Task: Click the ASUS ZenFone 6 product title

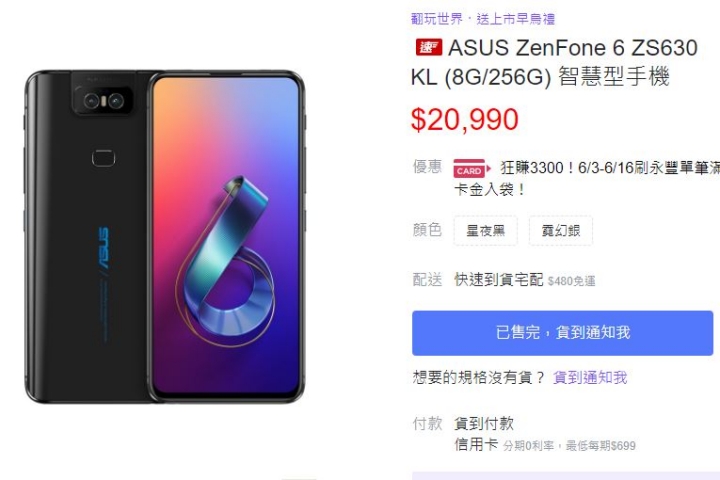Action: click(x=556, y=62)
